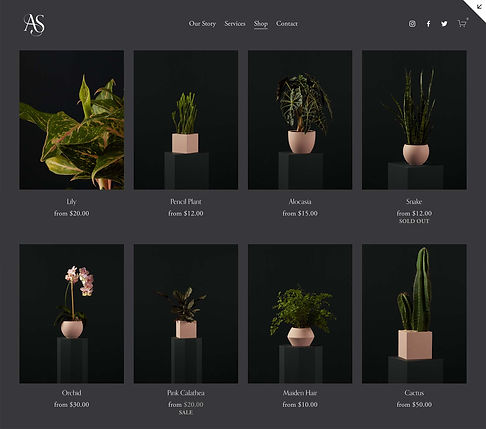Image resolution: width=486 pixels, height=429 pixels.
Task: Open the Twitter icon link
Action: click(x=444, y=24)
